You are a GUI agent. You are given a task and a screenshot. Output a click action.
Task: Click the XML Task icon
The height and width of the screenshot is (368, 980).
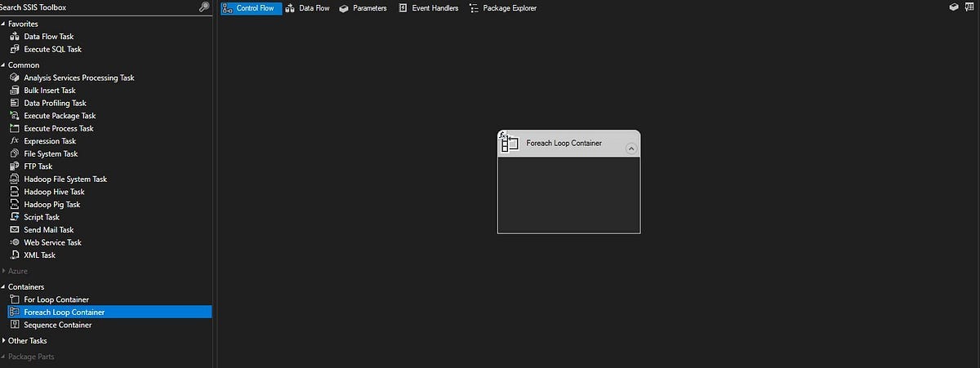(15, 255)
